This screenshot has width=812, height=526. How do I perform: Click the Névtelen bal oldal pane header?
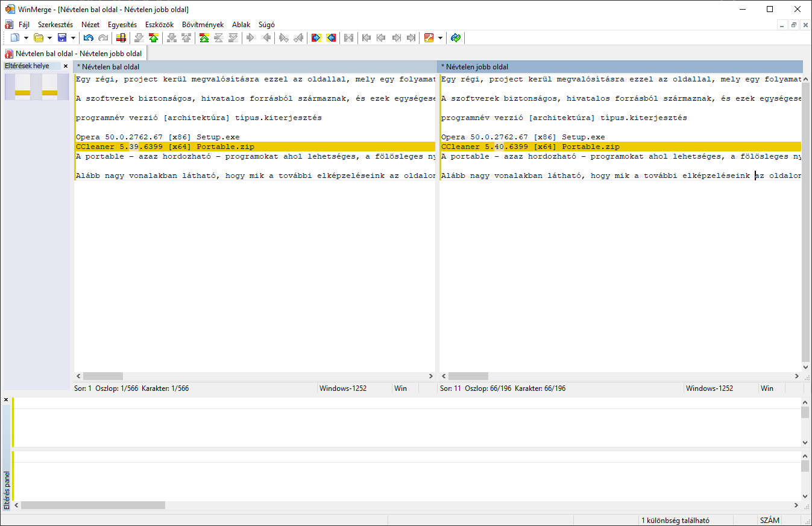[x=254, y=67]
